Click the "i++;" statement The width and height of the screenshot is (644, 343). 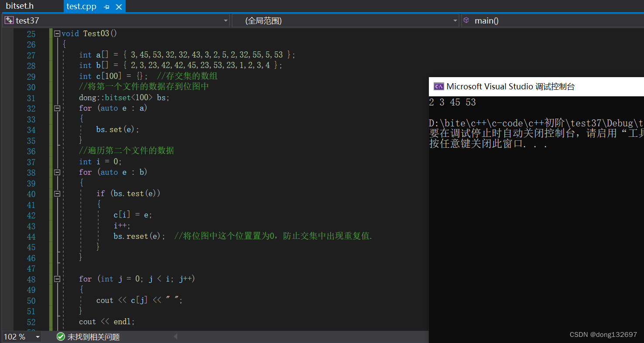coord(122,226)
